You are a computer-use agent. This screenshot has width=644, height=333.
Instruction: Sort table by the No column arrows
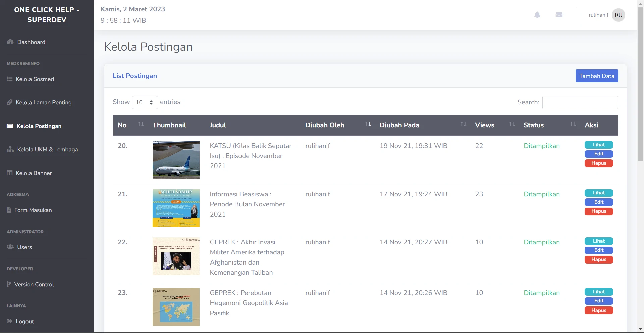(x=141, y=125)
